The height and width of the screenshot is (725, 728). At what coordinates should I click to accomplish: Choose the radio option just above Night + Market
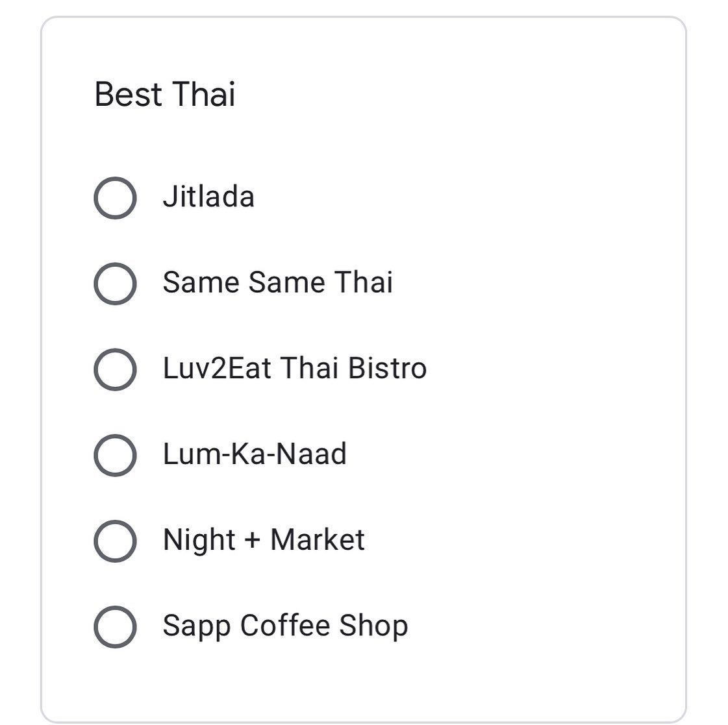point(115,454)
